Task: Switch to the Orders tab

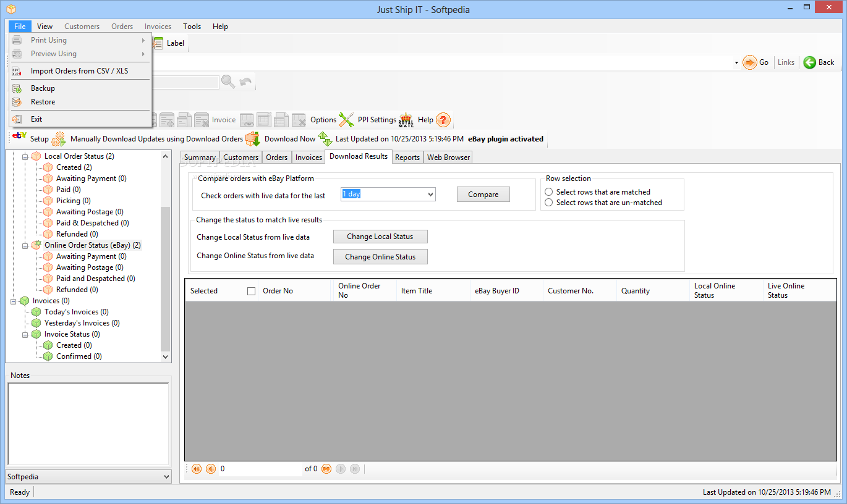Action: [276, 157]
